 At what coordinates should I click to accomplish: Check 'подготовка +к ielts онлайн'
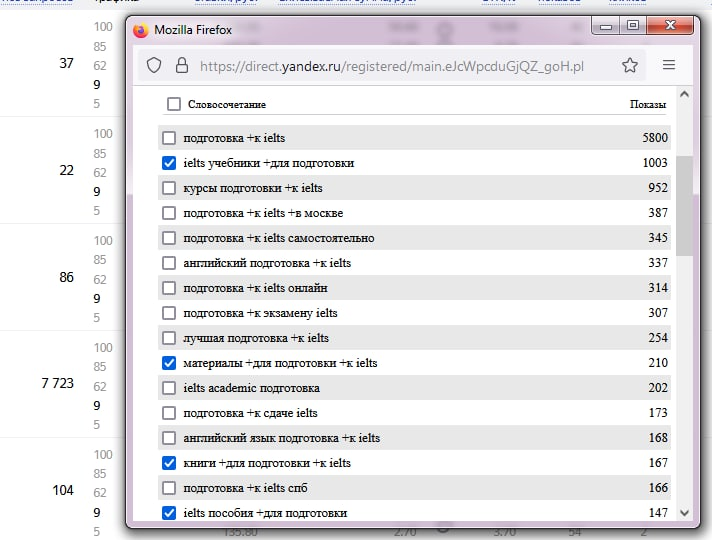click(169, 287)
